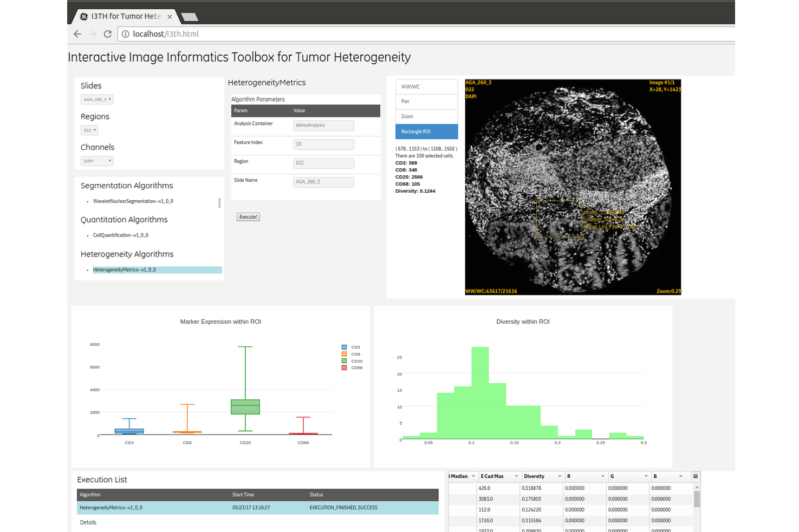Open the R column filter arrow
Viewport: 799px width, 532px height.
tap(603, 476)
